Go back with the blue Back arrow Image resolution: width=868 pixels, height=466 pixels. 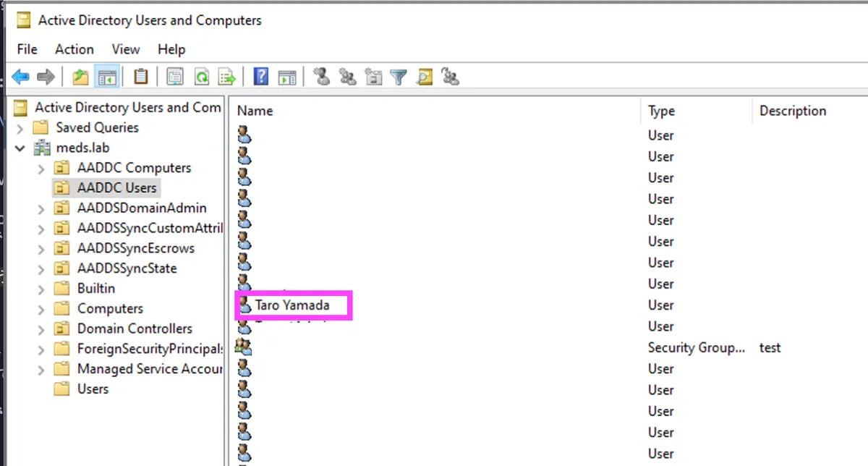tap(20, 77)
